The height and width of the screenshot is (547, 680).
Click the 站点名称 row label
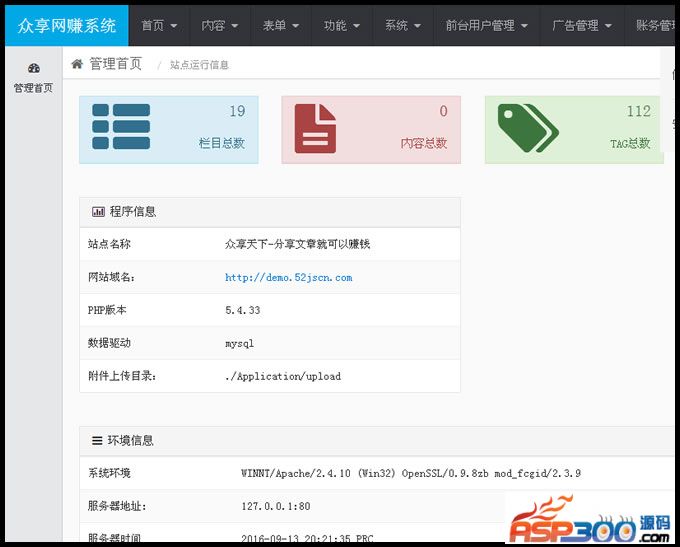coord(109,244)
